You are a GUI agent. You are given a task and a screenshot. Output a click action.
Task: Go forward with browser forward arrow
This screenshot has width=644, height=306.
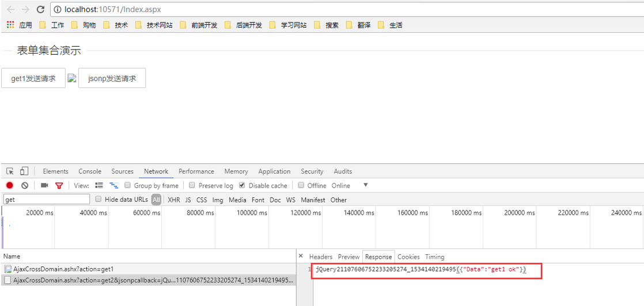pos(25,9)
